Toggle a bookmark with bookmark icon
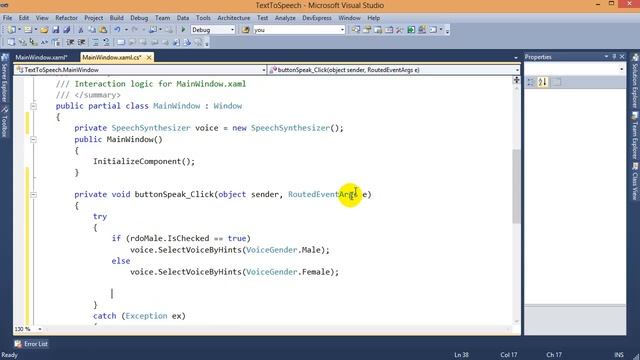 point(121,42)
